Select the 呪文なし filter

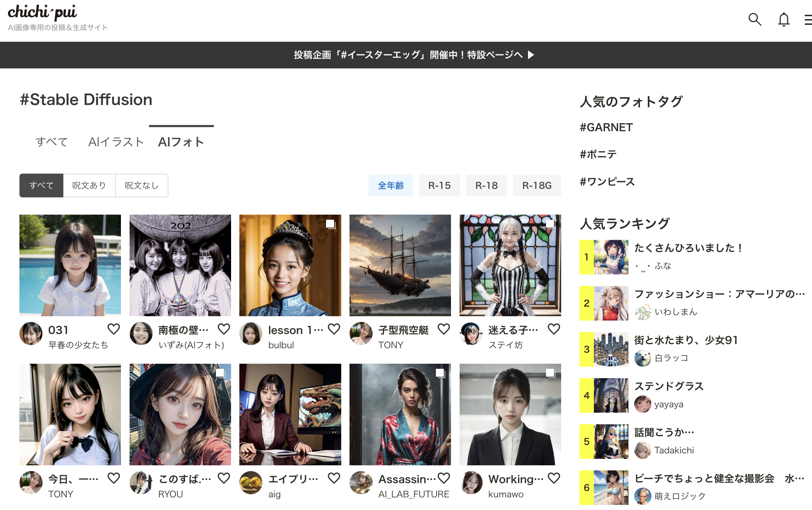pos(141,185)
